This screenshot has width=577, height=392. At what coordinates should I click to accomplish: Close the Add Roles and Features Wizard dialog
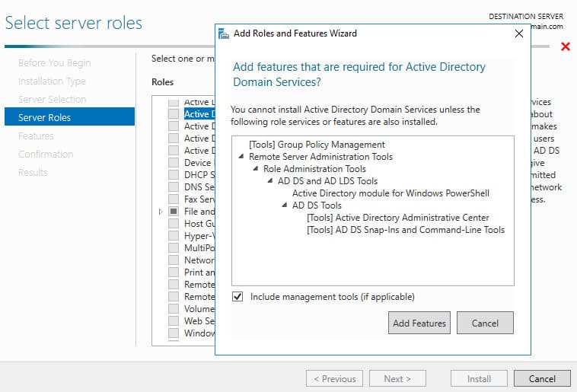519,33
